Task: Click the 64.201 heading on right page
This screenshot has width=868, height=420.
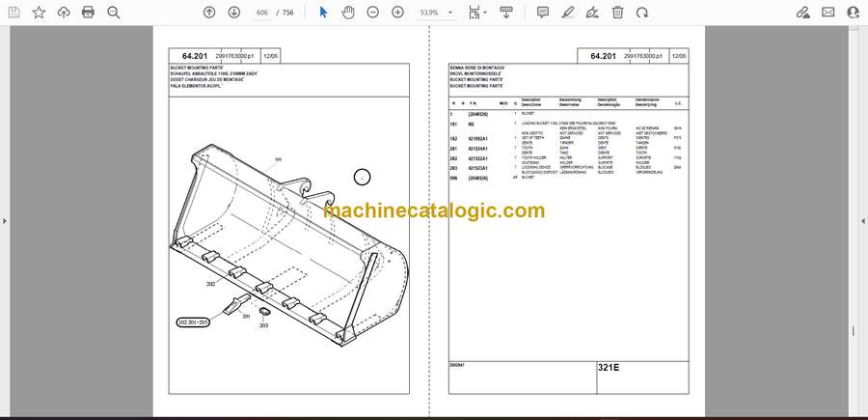Action: [603, 56]
